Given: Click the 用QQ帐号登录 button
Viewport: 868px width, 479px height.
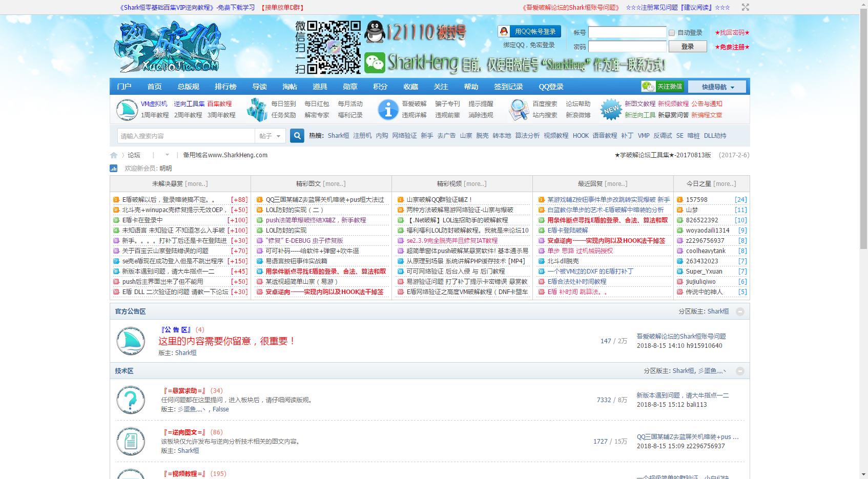Looking at the screenshot, I should pyautogui.click(x=529, y=31).
